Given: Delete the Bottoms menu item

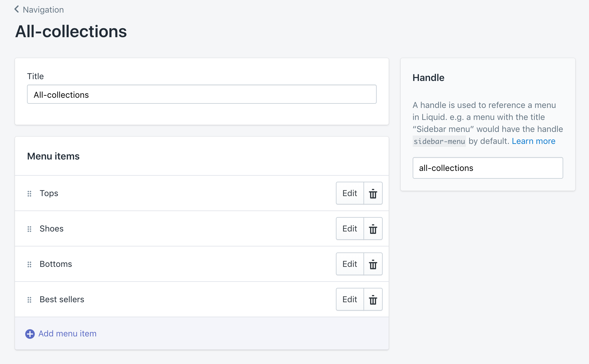Looking at the screenshot, I should point(373,264).
